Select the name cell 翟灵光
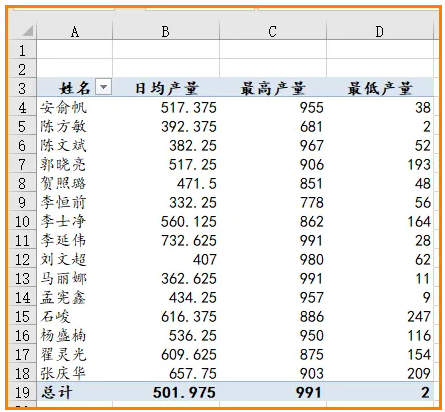The width and height of the screenshot is (445, 412). (75, 354)
